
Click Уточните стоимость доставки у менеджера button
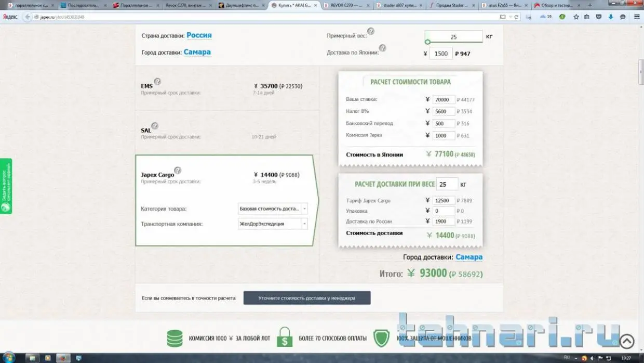point(307,298)
